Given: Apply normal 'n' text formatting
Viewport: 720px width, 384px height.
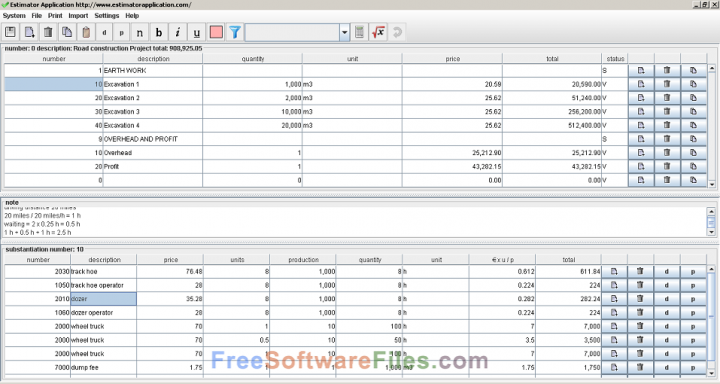Looking at the screenshot, I should [x=140, y=32].
